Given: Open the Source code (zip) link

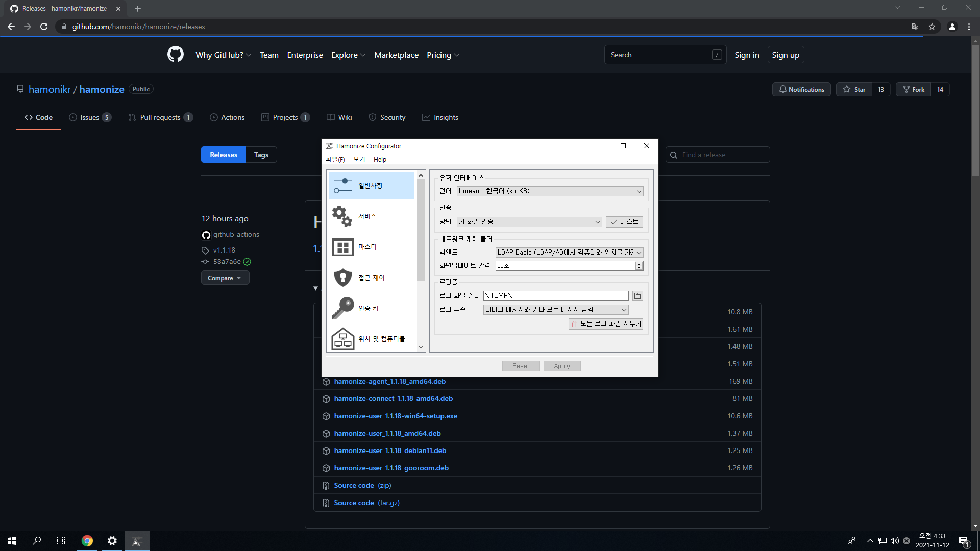Looking at the screenshot, I should [x=362, y=486].
